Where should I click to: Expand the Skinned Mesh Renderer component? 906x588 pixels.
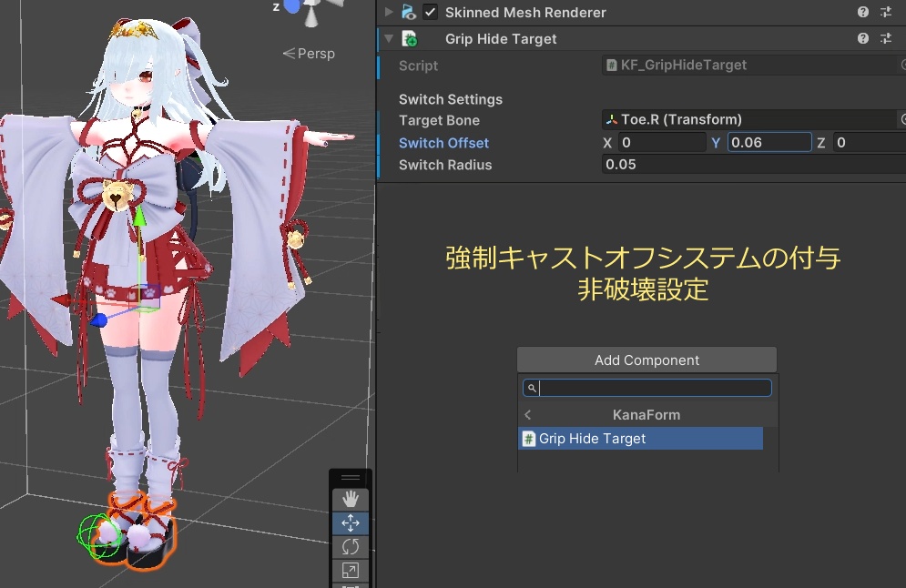pyautogui.click(x=389, y=12)
